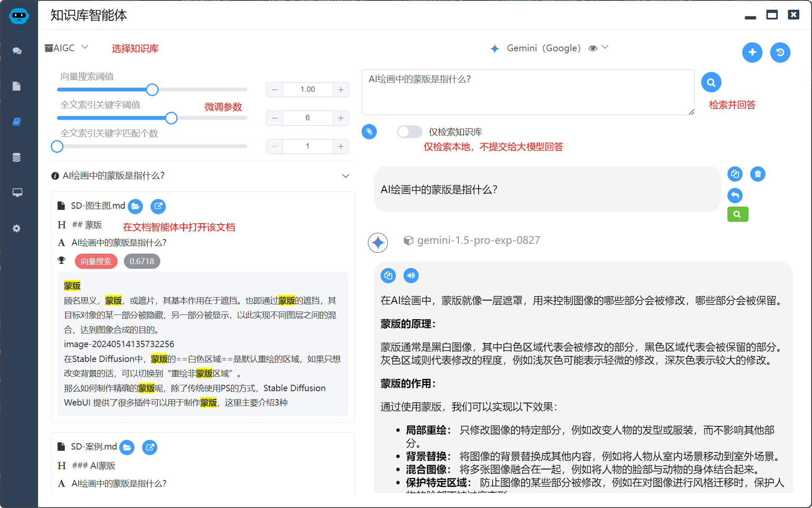Decrease 向量搜索阈值 with minus button
The height and width of the screenshot is (508, 812).
point(275,90)
